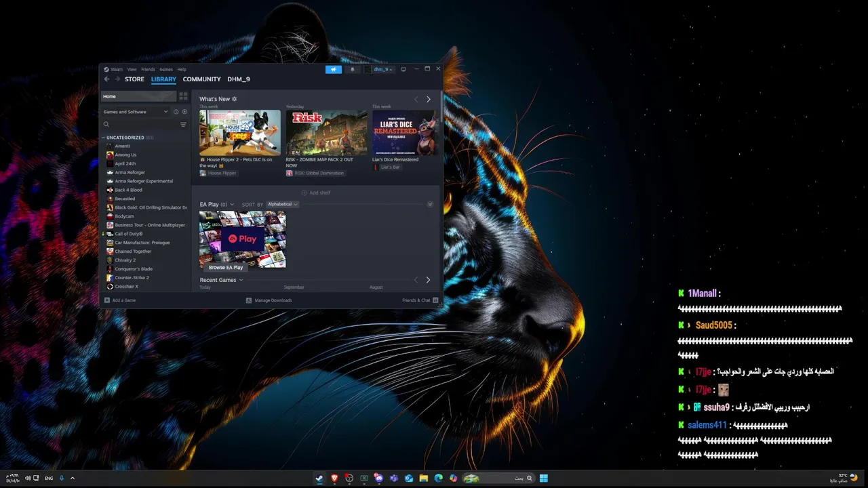The width and height of the screenshot is (868, 488).
Task: Click the Add a Game plus icon
Action: pos(107,300)
